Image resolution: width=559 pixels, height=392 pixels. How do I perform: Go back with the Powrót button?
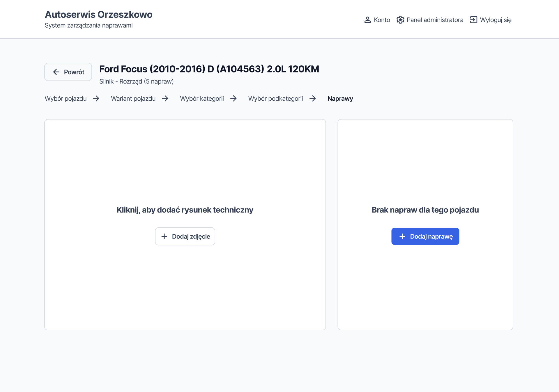[68, 72]
